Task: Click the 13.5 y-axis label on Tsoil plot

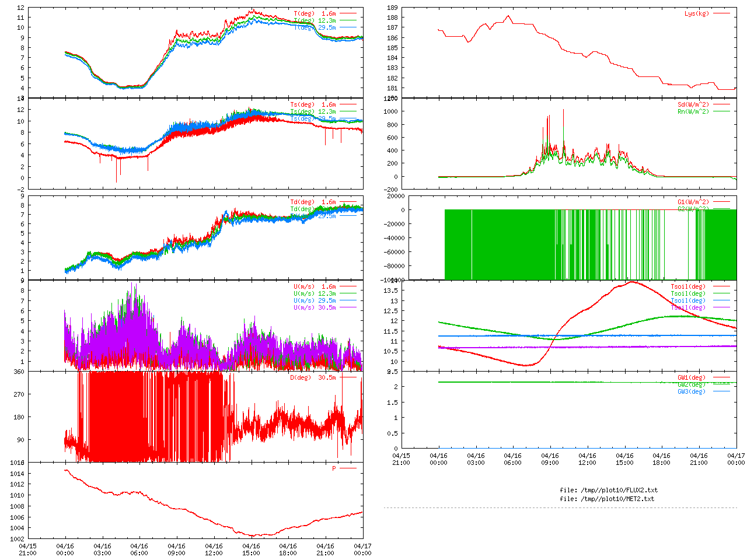Action: coord(390,290)
